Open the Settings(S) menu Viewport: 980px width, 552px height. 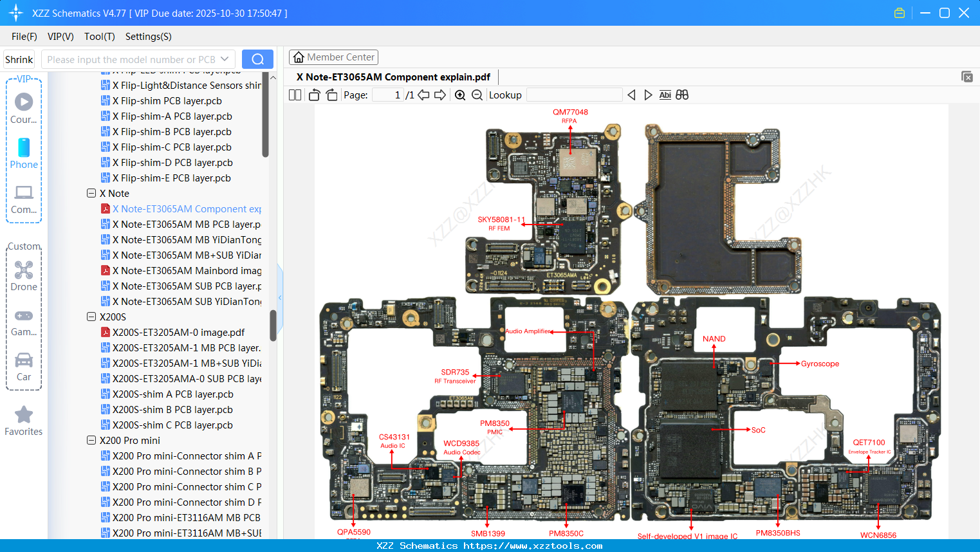point(147,37)
